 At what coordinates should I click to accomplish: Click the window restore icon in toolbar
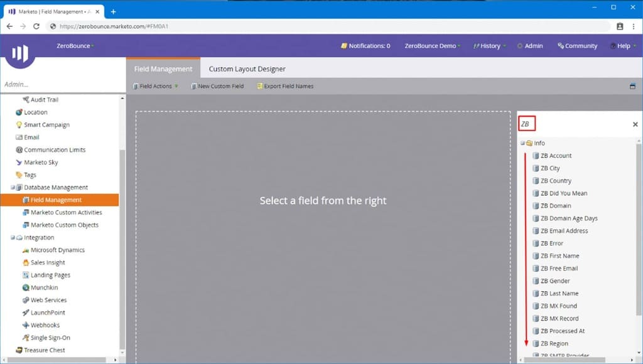[632, 86]
